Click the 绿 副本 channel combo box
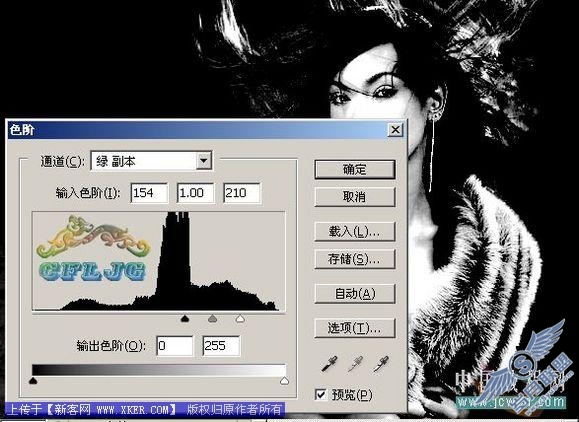The height and width of the screenshot is (422, 579). (x=151, y=161)
